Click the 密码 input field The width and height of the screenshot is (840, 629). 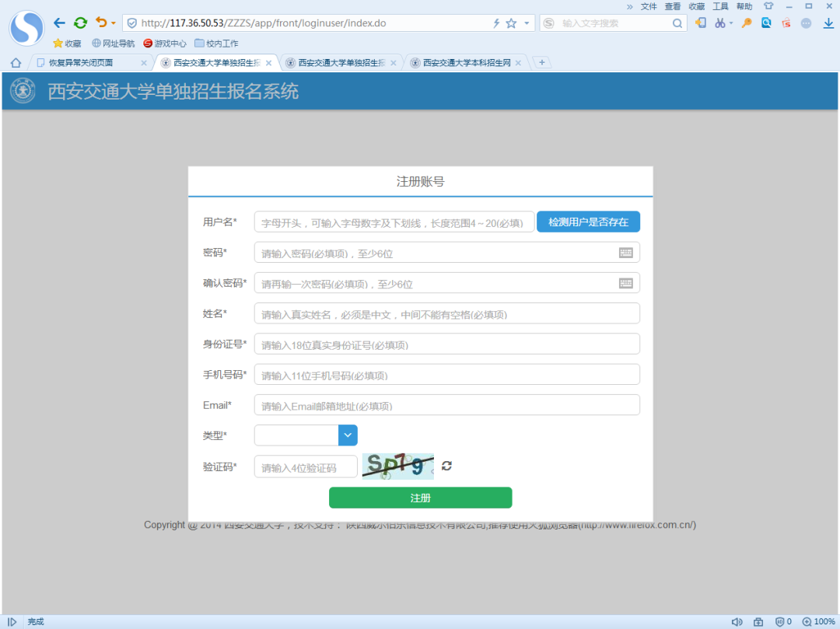[446, 252]
